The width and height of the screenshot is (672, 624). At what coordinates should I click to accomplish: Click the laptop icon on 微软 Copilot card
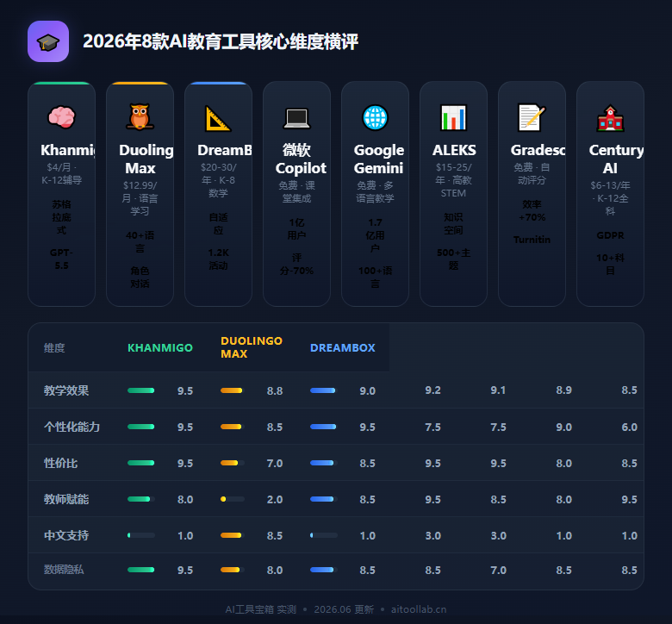(x=296, y=117)
